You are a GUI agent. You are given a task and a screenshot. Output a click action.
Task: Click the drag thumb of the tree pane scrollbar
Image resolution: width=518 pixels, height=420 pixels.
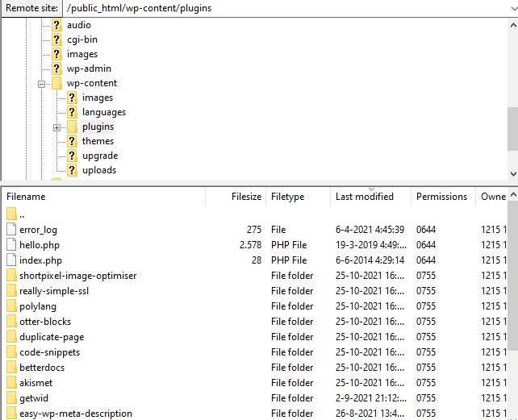point(513,129)
